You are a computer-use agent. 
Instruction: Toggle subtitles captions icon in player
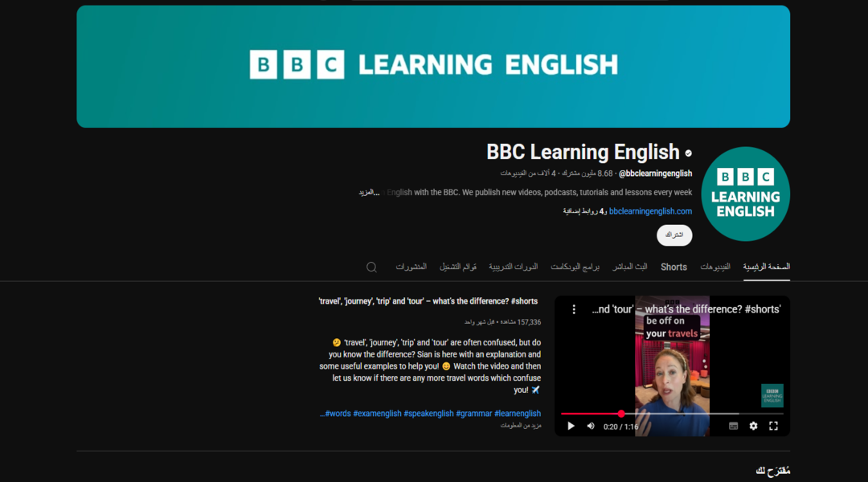(x=734, y=426)
